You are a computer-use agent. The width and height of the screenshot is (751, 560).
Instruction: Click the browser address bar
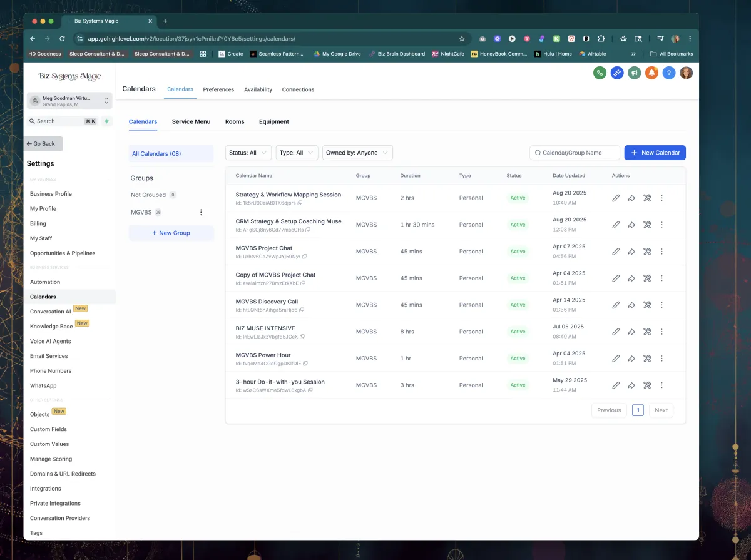click(269, 39)
